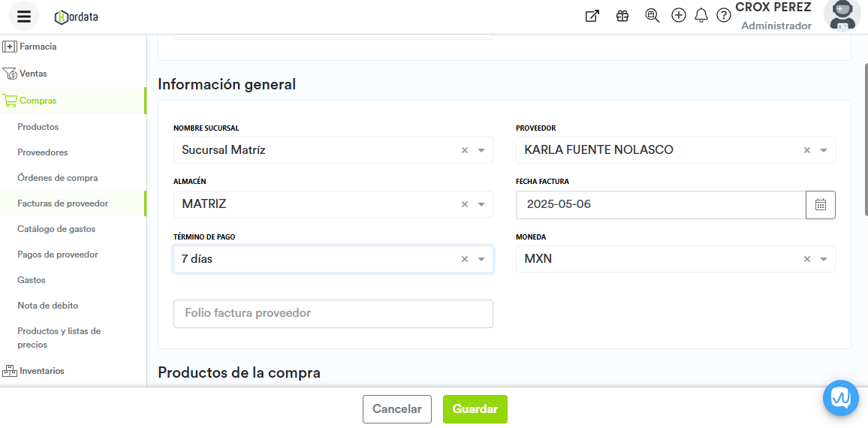Expand the Término de Pago dropdown arrow
This screenshot has height=428, width=868.
click(481, 259)
